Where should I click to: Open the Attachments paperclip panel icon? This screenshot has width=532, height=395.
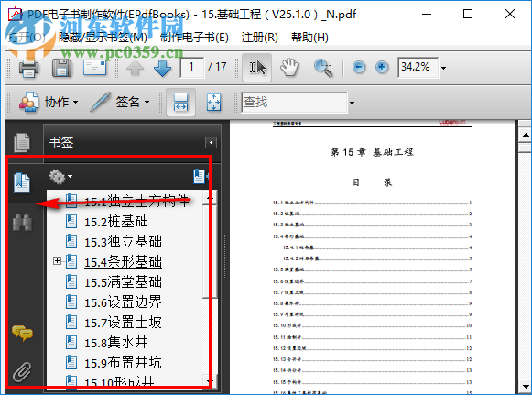pyautogui.click(x=22, y=372)
